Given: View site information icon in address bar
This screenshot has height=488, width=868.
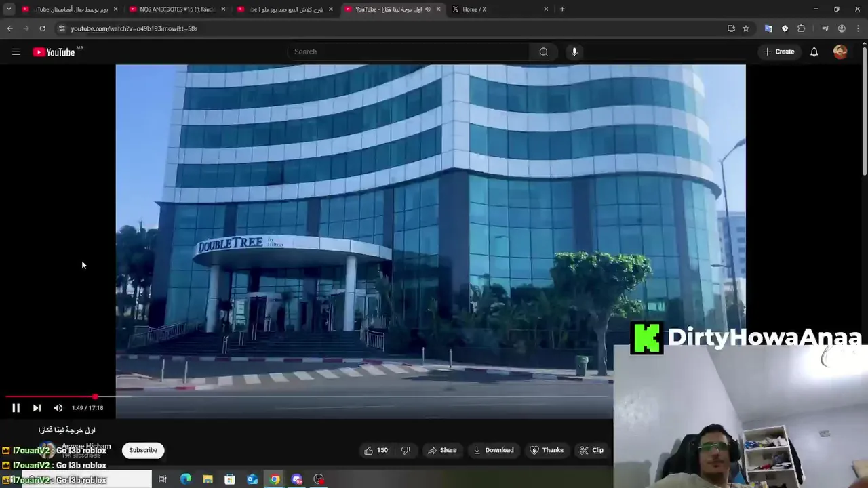Looking at the screenshot, I should (61, 28).
